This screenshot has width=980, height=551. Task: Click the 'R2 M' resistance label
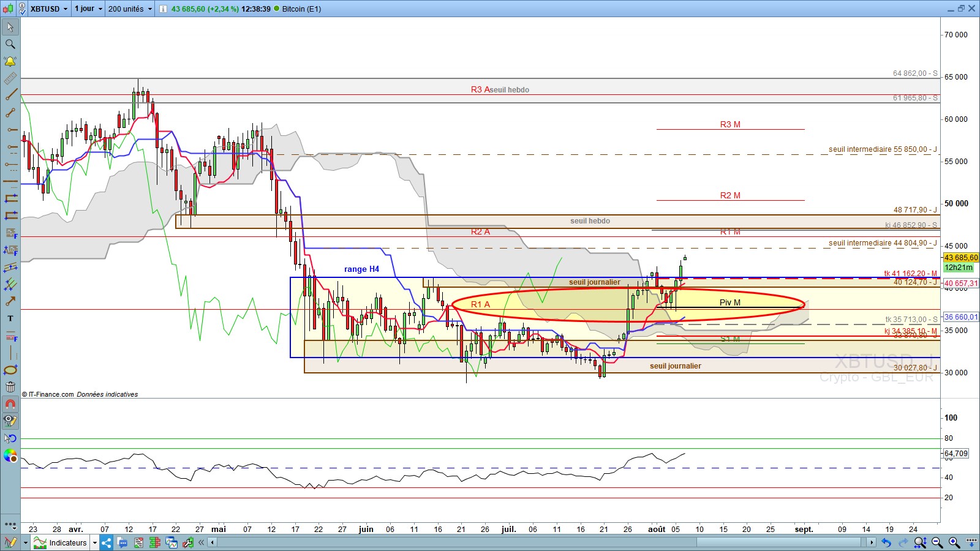coord(730,195)
